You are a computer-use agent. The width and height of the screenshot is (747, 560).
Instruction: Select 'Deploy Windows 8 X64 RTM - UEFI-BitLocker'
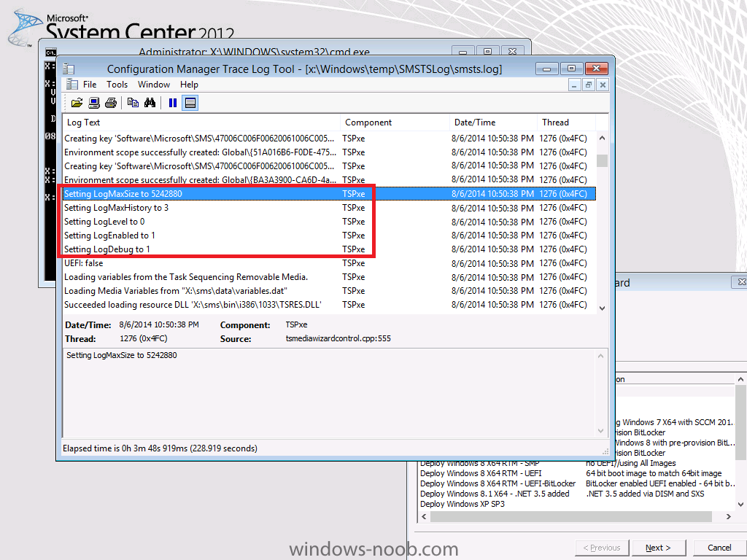pos(498,483)
